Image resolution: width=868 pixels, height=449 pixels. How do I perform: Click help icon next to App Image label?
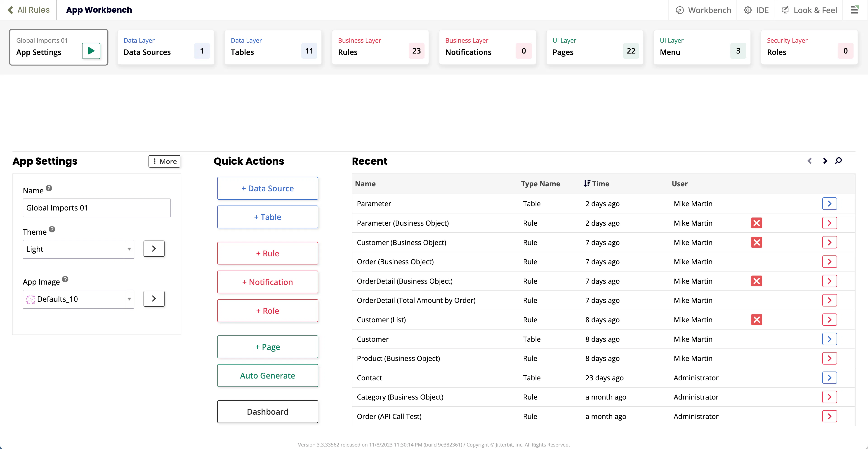pos(65,279)
